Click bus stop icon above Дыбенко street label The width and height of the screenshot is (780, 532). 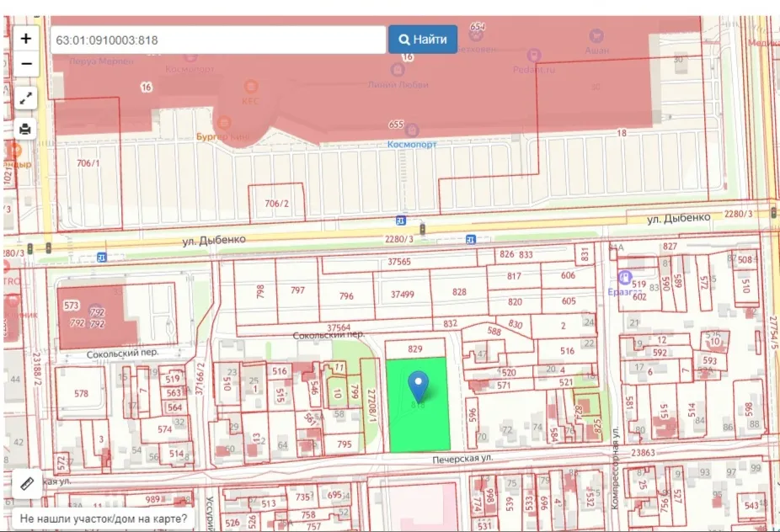(399, 221)
